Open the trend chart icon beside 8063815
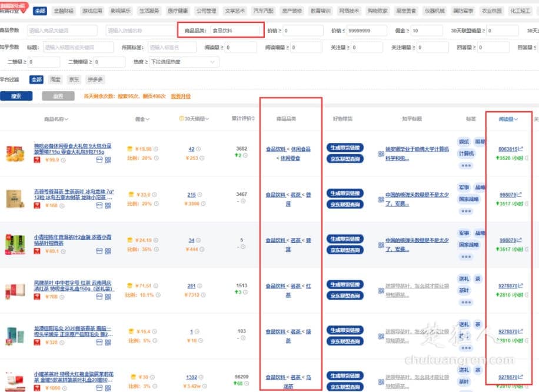Screen dimensions: 539x392 point(520,149)
